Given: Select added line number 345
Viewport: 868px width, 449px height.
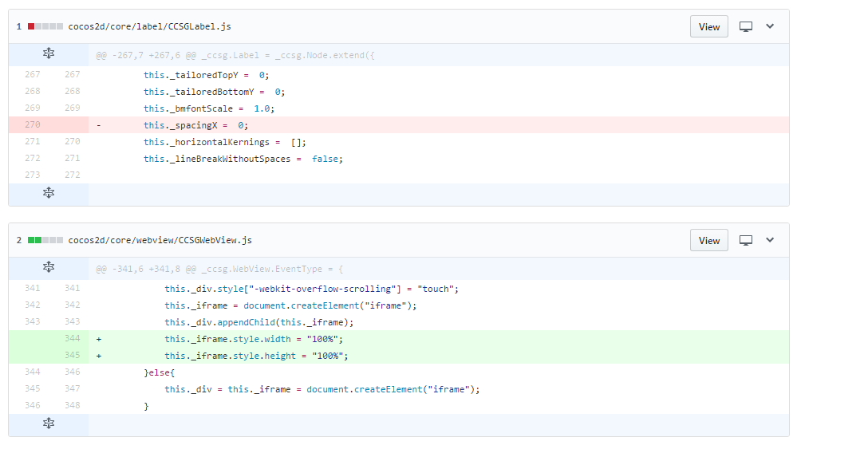Looking at the screenshot, I should (72, 356).
